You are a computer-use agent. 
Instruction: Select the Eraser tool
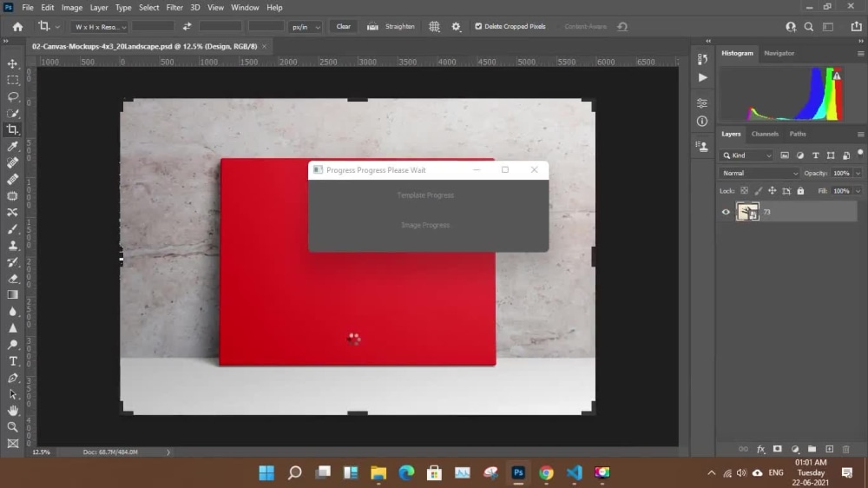[13, 279]
